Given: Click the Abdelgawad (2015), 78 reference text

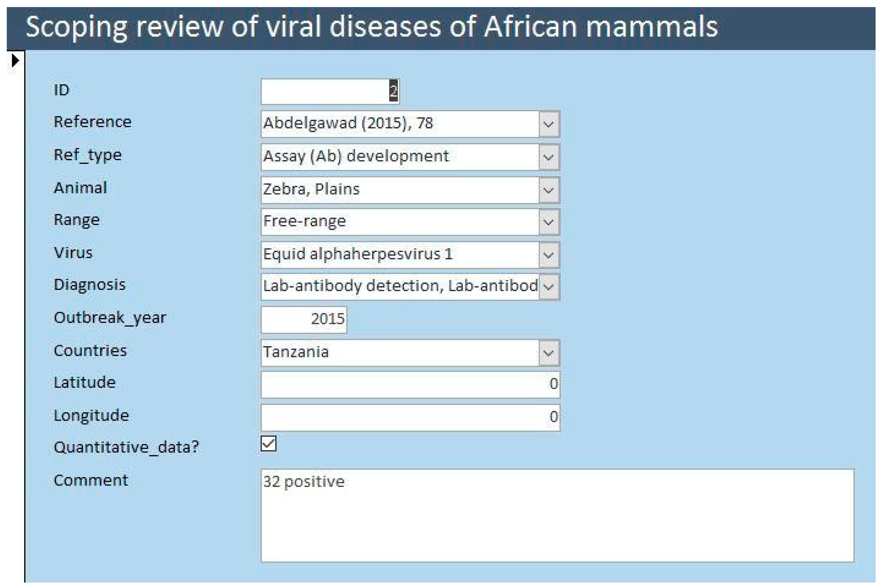Looking at the screenshot, I should pos(348,123).
